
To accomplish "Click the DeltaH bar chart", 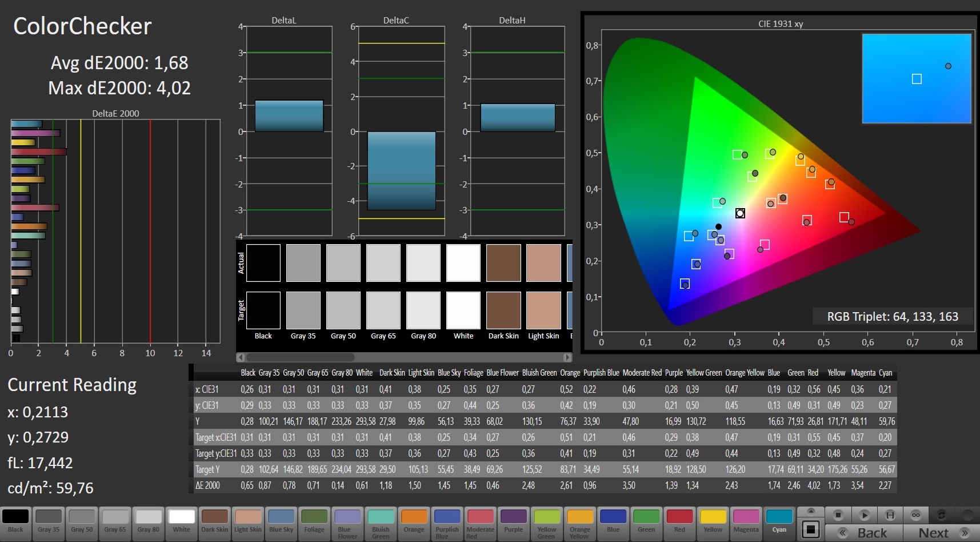I will point(517,131).
